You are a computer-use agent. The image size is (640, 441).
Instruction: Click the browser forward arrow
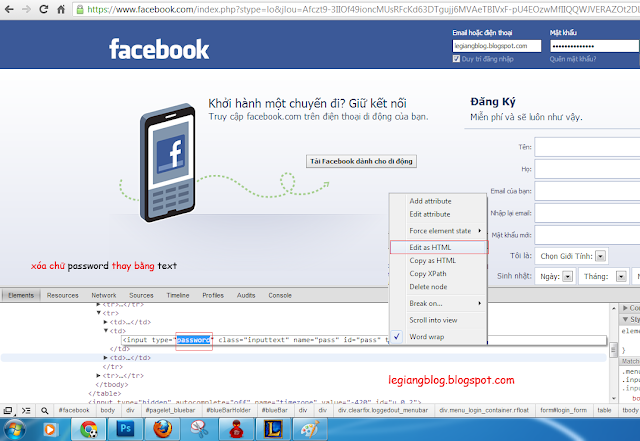(27, 9)
